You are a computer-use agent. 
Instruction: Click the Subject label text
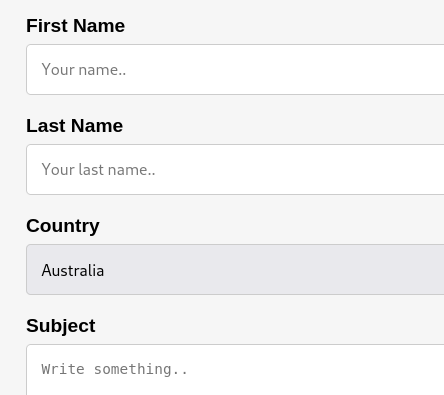click(x=61, y=326)
